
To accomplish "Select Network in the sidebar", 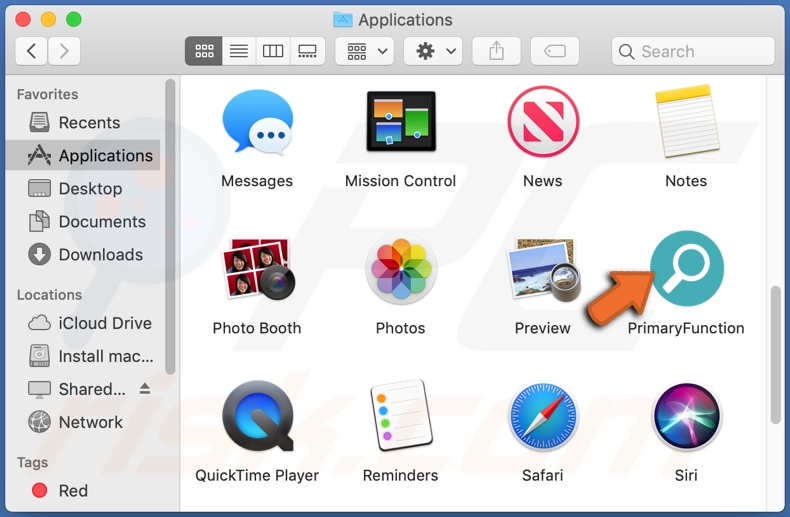I will pyautogui.click(x=83, y=422).
